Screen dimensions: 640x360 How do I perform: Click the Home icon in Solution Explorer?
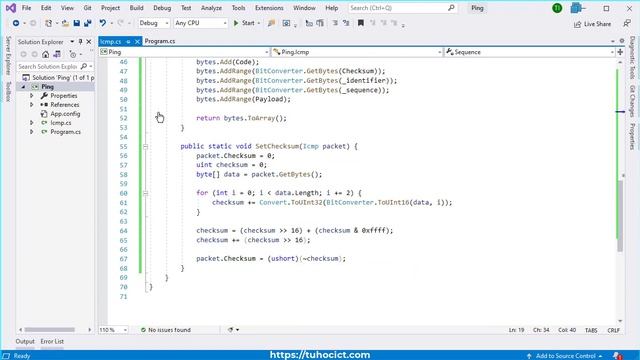click(x=45, y=54)
